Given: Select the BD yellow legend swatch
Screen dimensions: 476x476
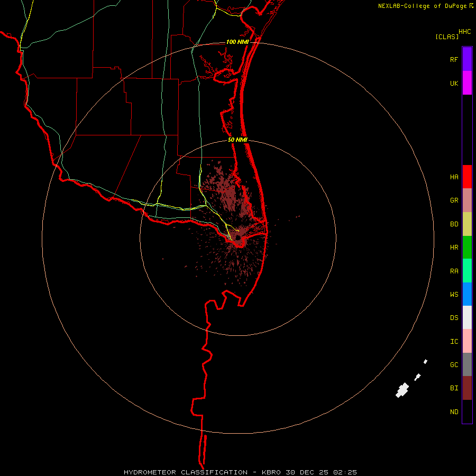Looking at the screenshot, I should (467, 224).
